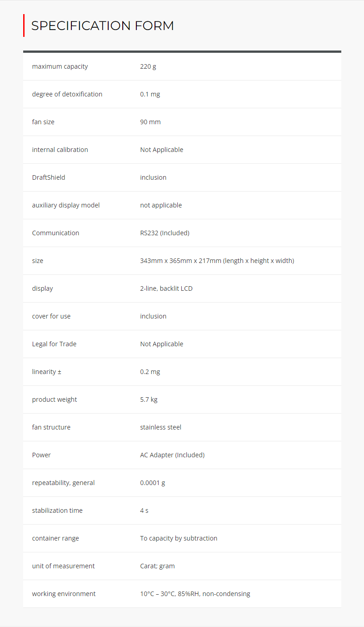Select the cover for use label
Viewport: 364px width, 627px height.
coord(51,316)
